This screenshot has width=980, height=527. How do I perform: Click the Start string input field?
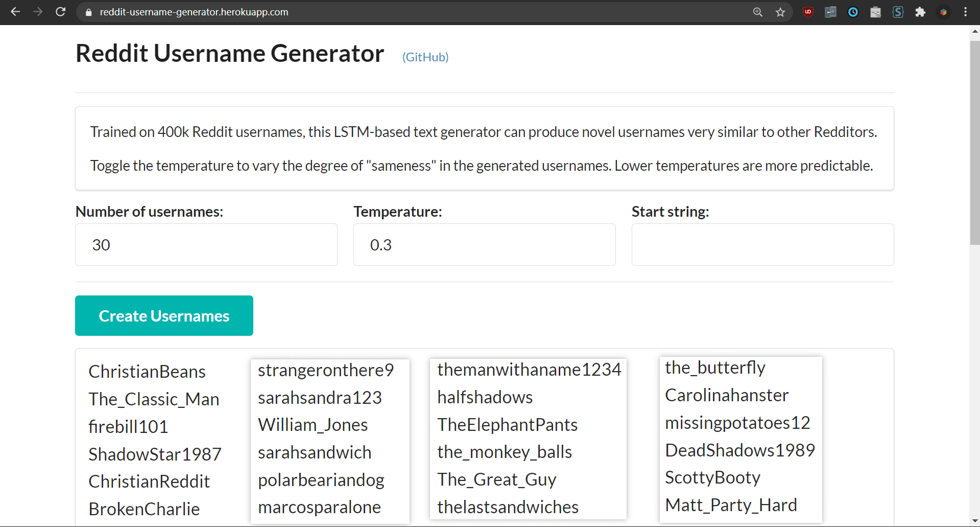pos(763,245)
